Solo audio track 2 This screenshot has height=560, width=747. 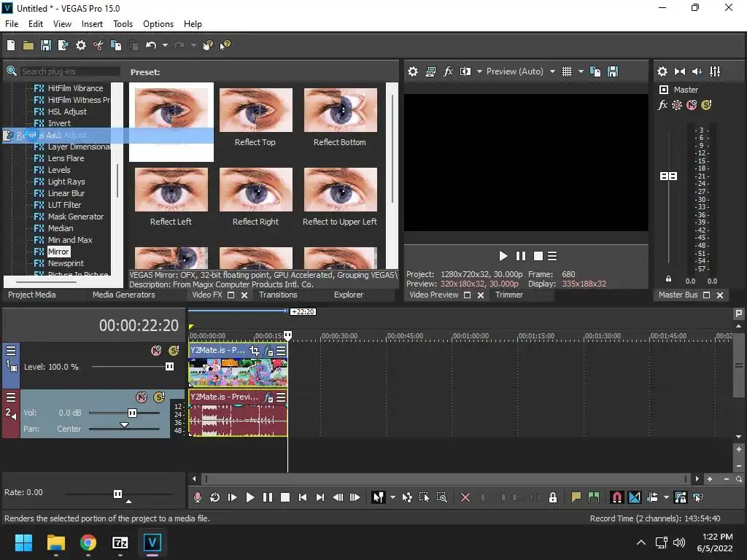(159, 397)
